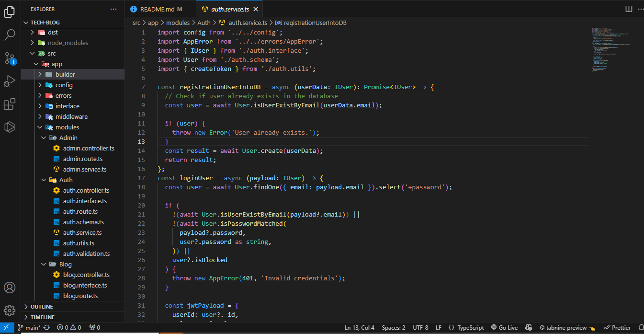Collapse the Auth folder
This screenshot has width=644, height=334.
coord(66,180)
